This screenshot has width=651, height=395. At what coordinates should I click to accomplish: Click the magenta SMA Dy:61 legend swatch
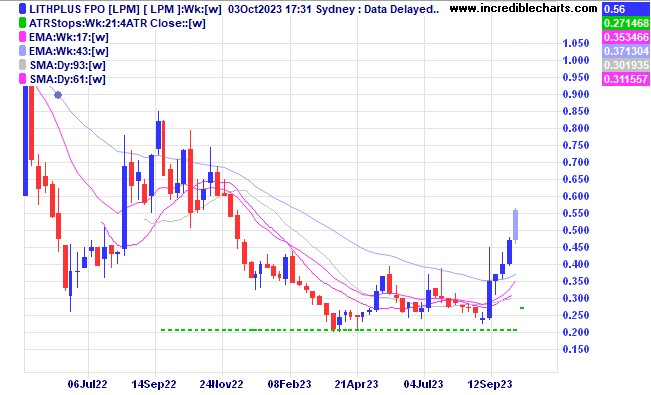click(22, 79)
